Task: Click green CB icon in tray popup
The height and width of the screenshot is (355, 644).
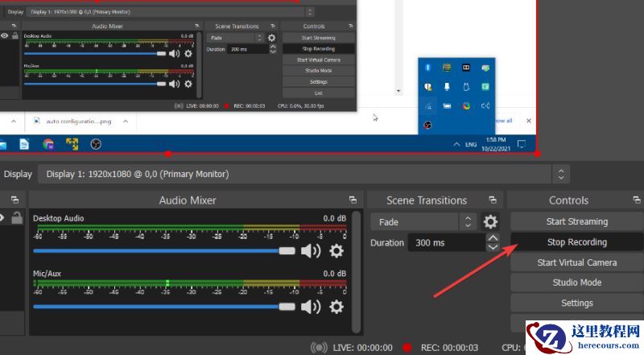Action: click(x=485, y=87)
